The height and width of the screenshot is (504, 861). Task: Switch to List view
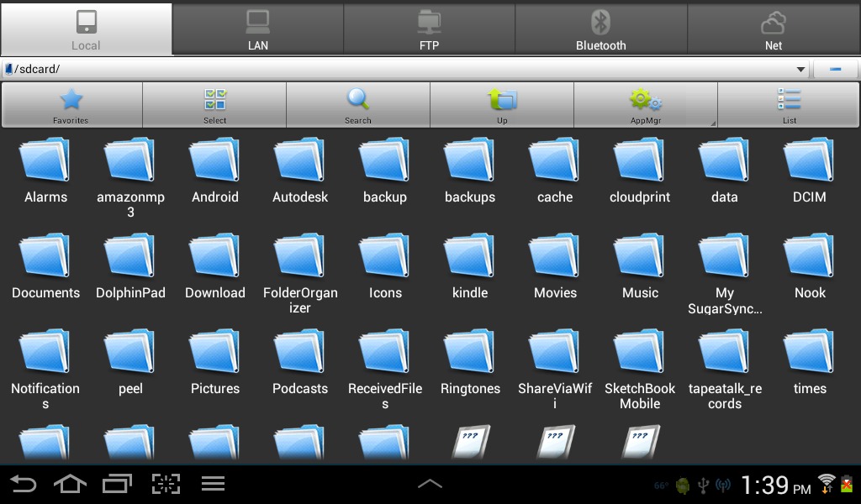coord(789,105)
